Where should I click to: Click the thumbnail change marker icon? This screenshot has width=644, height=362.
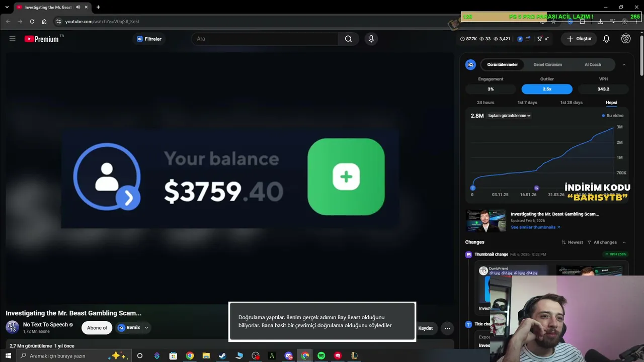(468, 254)
